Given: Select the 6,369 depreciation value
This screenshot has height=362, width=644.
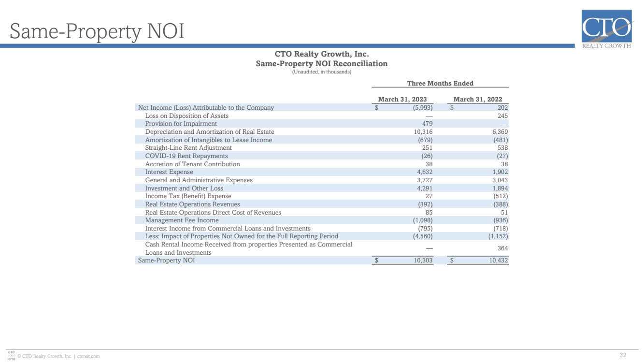Looking at the screenshot, I should click(501, 132).
